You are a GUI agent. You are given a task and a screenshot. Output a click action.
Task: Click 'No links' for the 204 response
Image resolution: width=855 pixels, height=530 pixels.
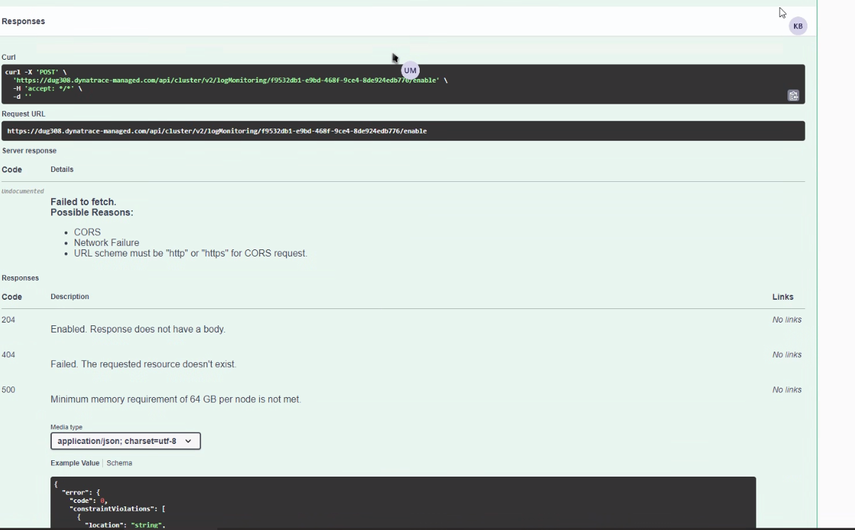(x=786, y=320)
